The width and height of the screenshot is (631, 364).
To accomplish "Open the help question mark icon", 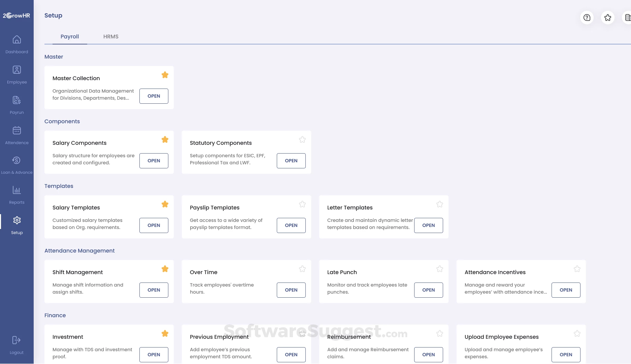I will click(587, 18).
